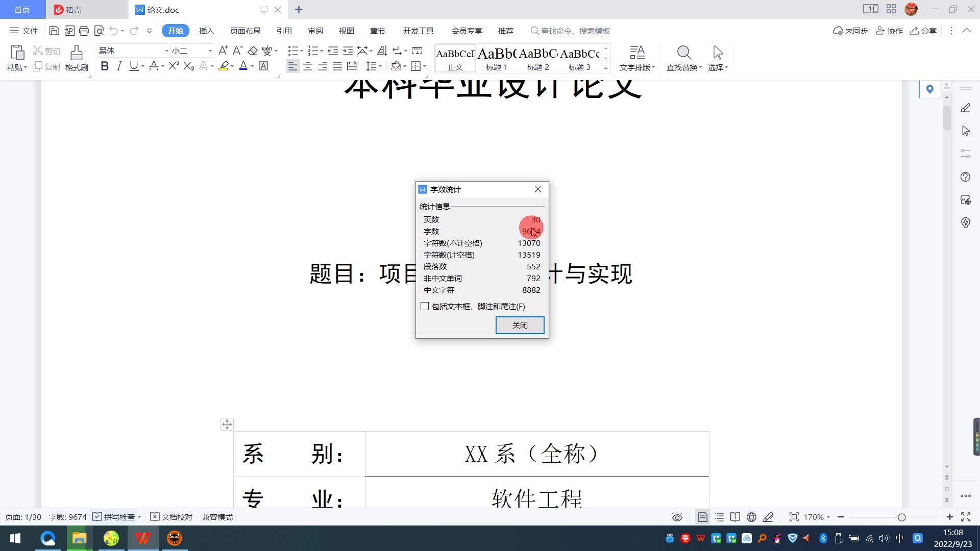This screenshot has height=551, width=980.
Task: Toggle bold formatting button
Action: 105,66
